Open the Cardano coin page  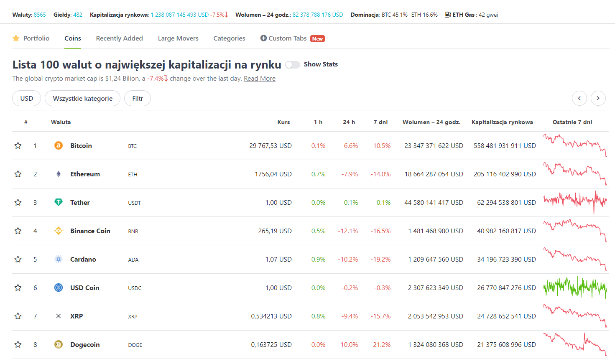point(83,259)
